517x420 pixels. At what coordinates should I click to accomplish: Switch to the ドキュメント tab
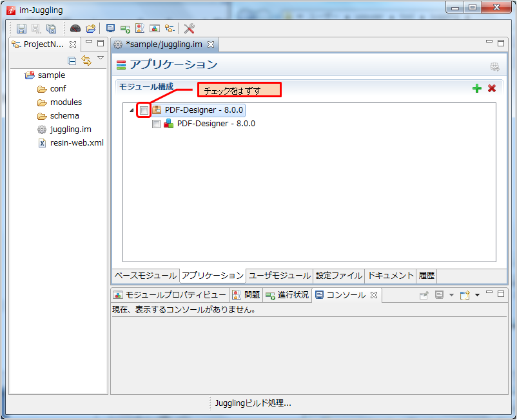[391, 276]
